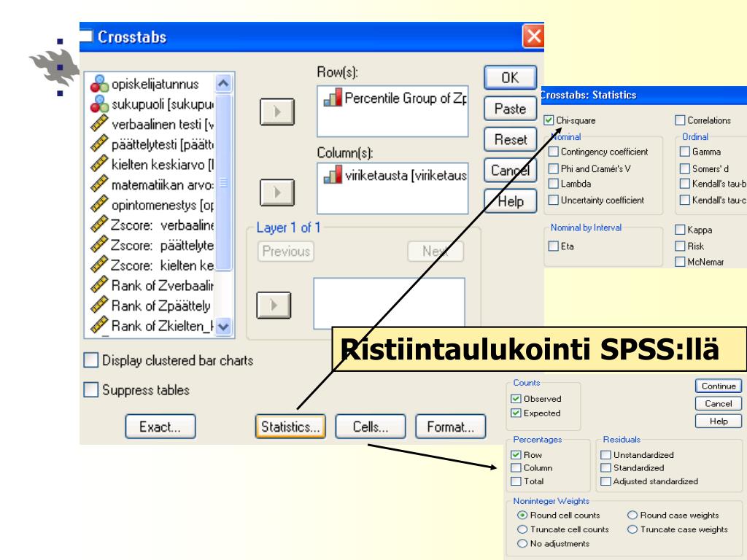Click the empty Layer variable box
747x560 pixels.
pos(389,303)
